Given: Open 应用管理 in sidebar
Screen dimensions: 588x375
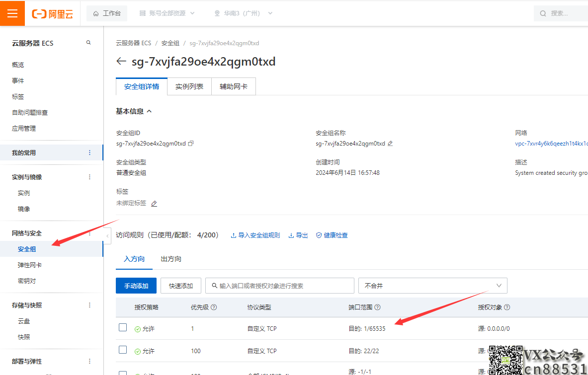Looking at the screenshot, I should (24, 128).
